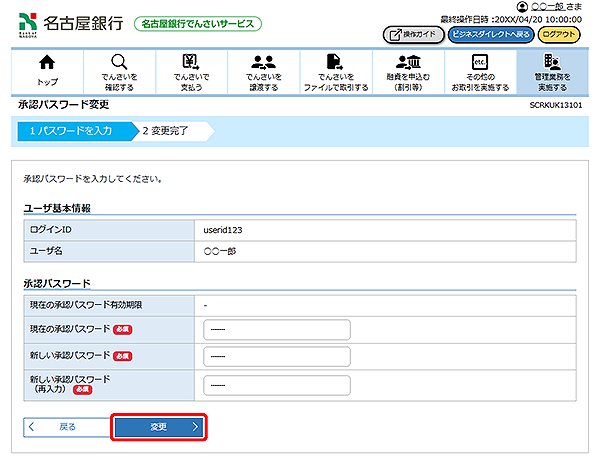600x459 pixels.
Task: Click the user account icon at top right
Action: point(522,7)
